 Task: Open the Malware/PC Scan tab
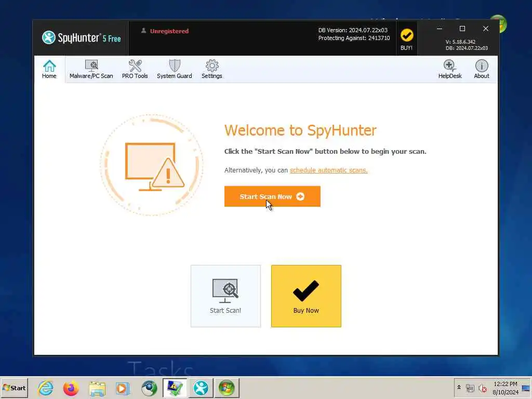(x=91, y=69)
